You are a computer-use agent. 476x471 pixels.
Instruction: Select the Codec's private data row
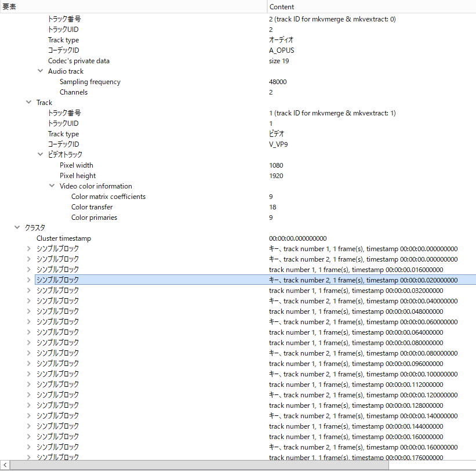78,61
